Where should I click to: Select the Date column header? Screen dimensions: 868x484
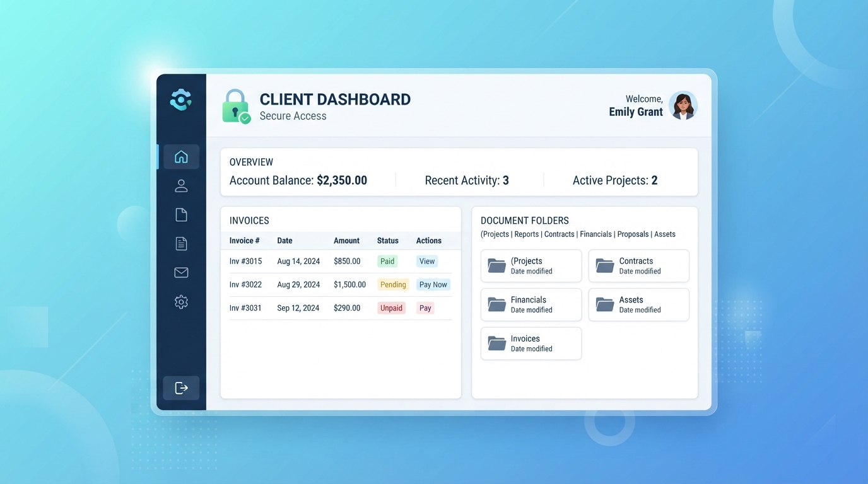pos(285,241)
